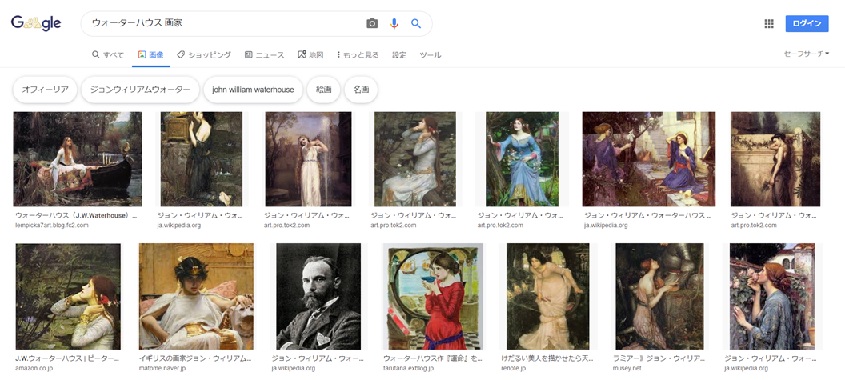The width and height of the screenshot is (845, 380).
Task: Click the ウォーターハウス作『運命』 caption
Action: [432, 358]
